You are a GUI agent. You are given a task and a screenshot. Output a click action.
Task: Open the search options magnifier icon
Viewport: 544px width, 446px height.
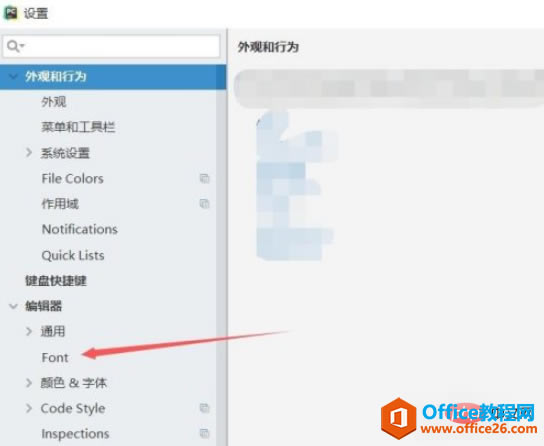pyautogui.click(x=15, y=46)
